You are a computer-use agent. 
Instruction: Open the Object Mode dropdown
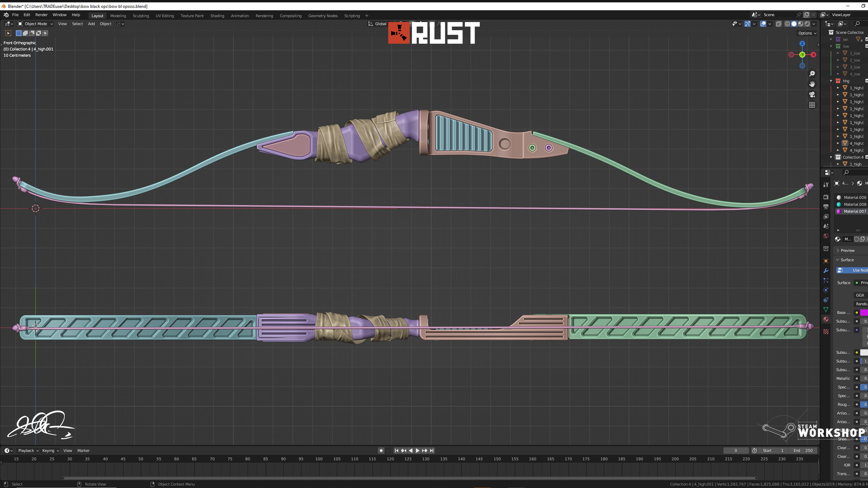[35, 24]
